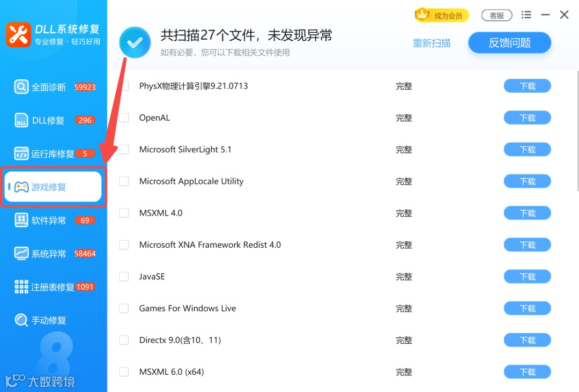The image size is (579, 392).
Task: Click the 软件异常 app grid icon
Action: (x=21, y=220)
